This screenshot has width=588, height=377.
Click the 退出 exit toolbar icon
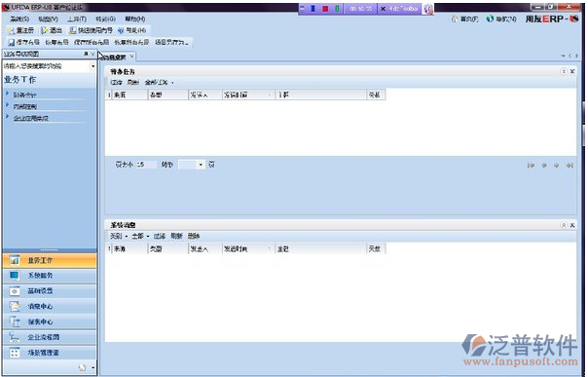click(45, 30)
